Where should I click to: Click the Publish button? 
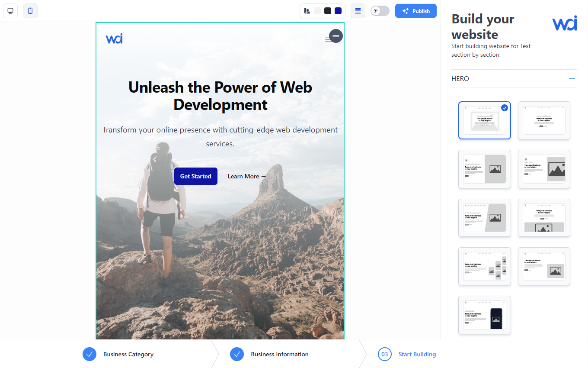415,11
